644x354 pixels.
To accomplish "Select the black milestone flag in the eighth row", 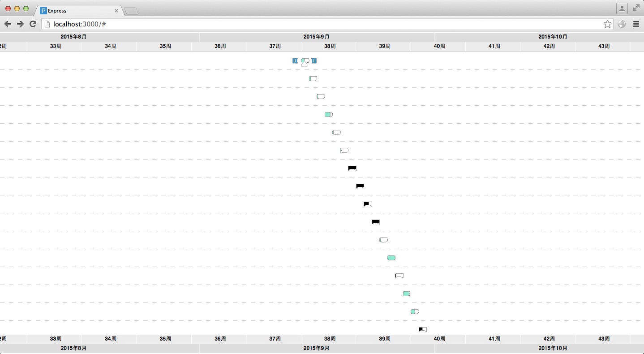I will tap(360, 186).
